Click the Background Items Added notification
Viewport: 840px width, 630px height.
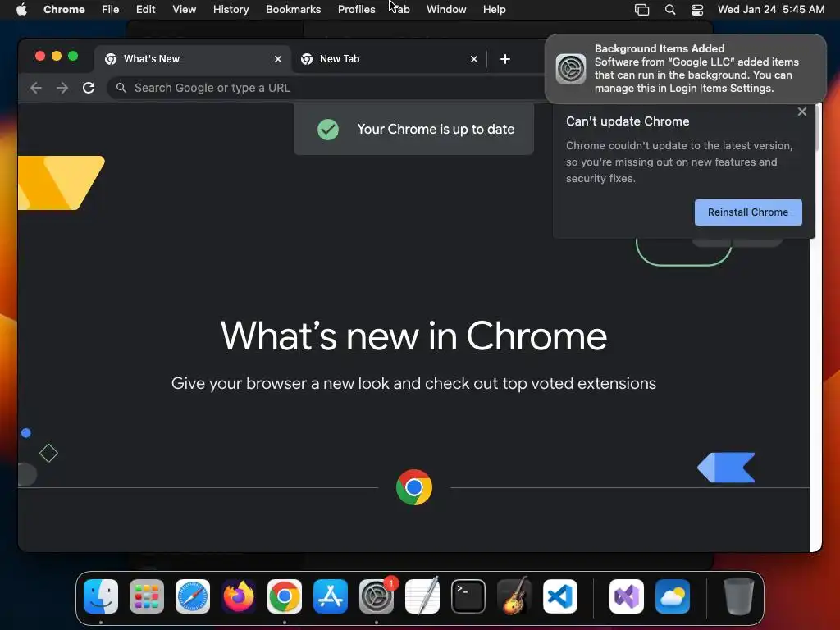(x=686, y=69)
